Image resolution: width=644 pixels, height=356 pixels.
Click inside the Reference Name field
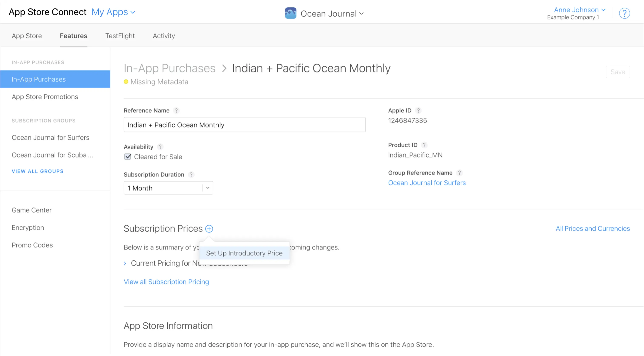[x=244, y=125]
